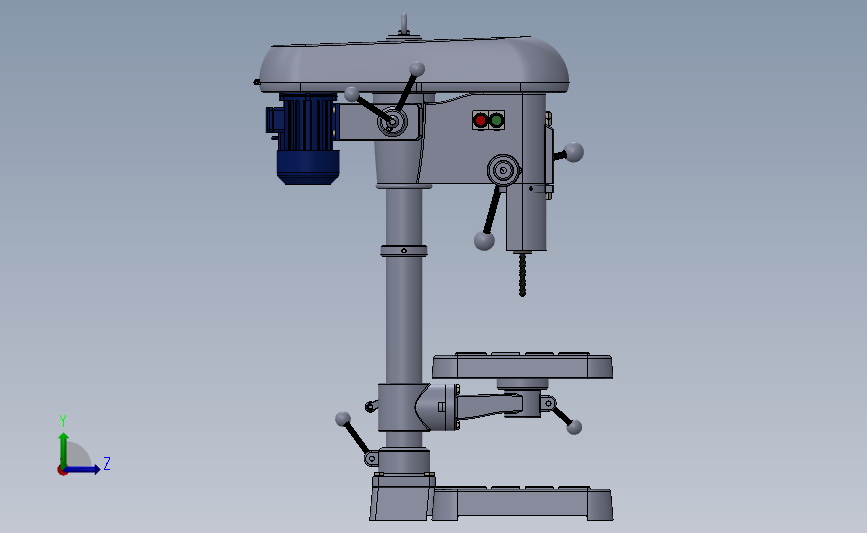Click the blue Z axis arrow of triad
Viewport: 867px width, 533px height.
83,470
